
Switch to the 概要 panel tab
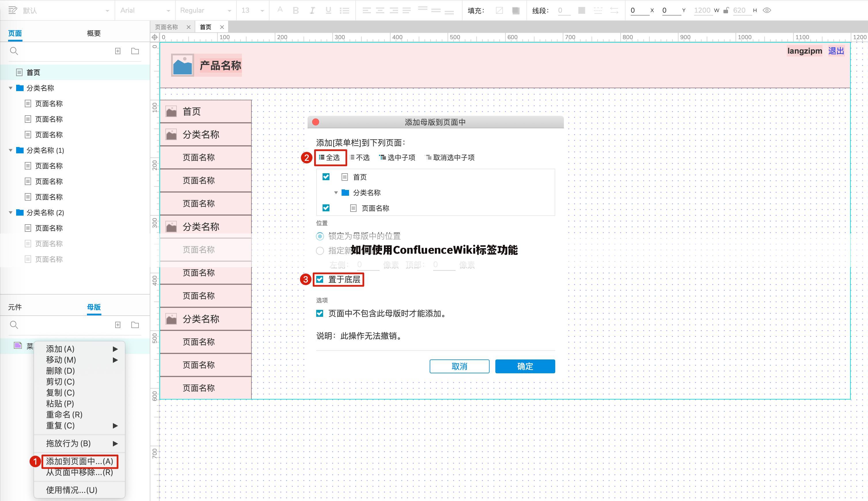coord(94,33)
